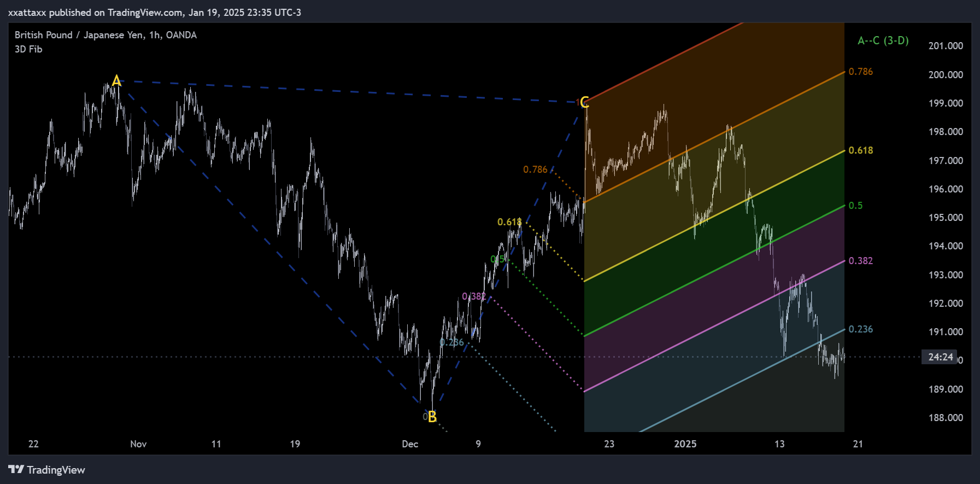Click the 192.000 price axis label

tap(946, 304)
